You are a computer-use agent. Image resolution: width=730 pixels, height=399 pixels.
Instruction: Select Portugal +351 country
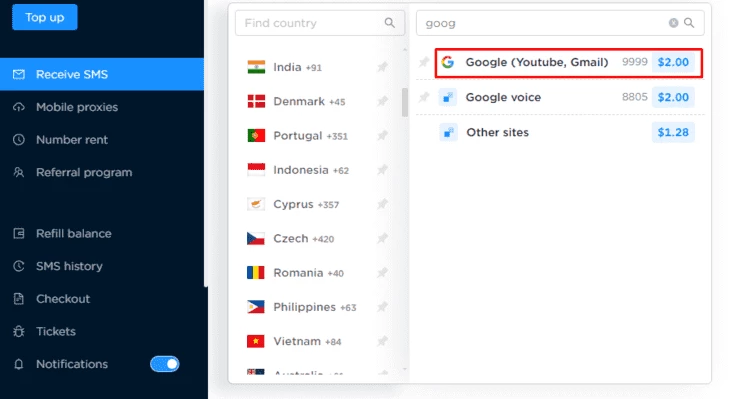[x=310, y=136]
